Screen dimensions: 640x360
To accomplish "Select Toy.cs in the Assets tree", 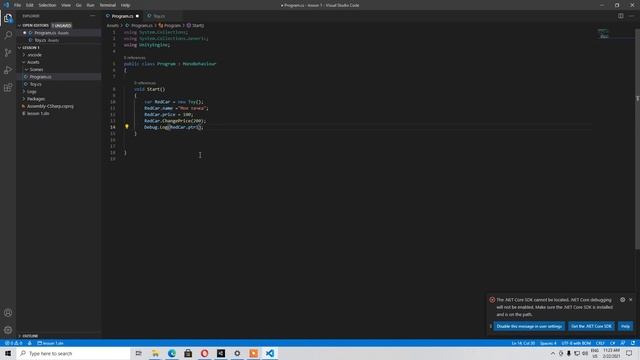I will pyautogui.click(x=36, y=84).
